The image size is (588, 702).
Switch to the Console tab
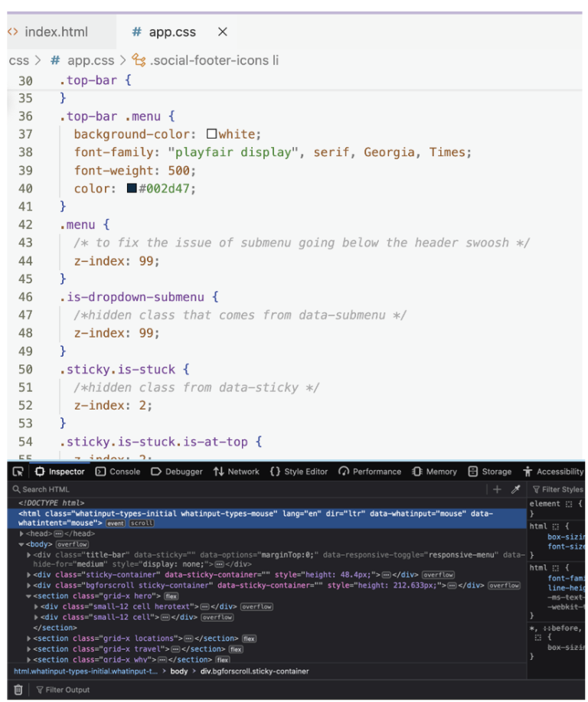click(x=118, y=472)
